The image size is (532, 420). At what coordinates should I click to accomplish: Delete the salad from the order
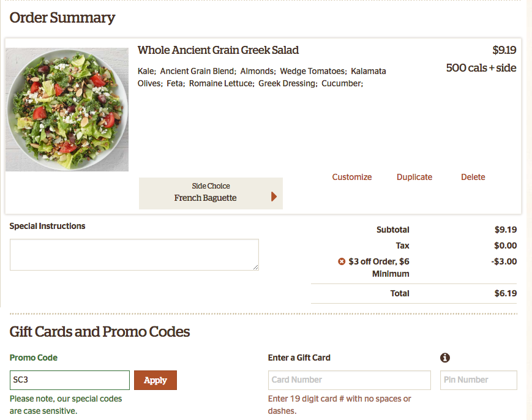tap(473, 177)
